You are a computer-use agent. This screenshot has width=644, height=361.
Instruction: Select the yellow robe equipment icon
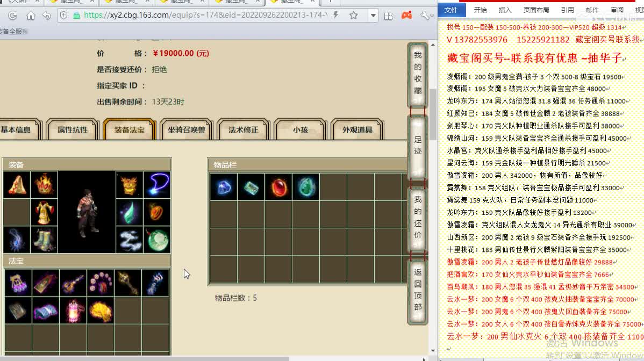[44, 212]
